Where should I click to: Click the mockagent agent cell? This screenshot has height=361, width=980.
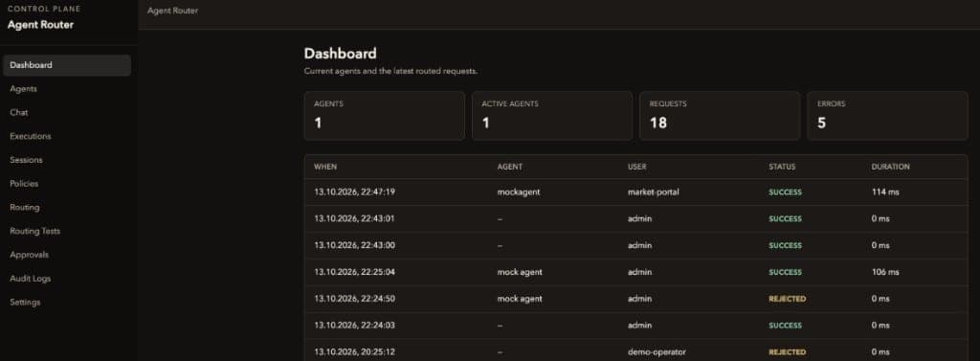pos(519,192)
